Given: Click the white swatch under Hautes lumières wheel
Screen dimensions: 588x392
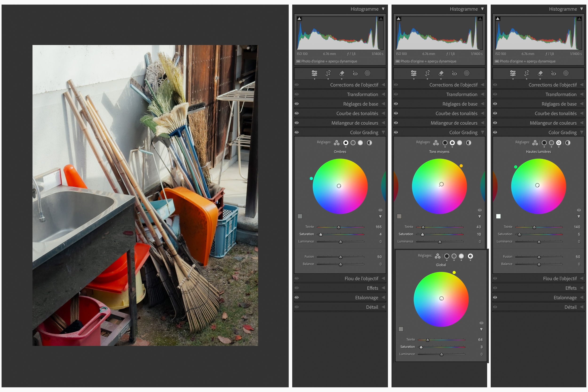Looking at the screenshot, I should pyautogui.click(x=498, y=216).
